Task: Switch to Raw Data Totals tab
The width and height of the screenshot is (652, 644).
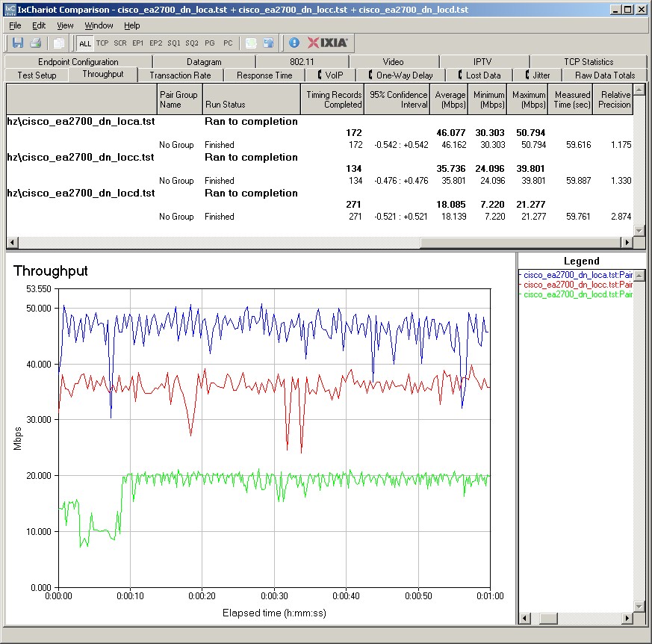Action: pos(605,75)
